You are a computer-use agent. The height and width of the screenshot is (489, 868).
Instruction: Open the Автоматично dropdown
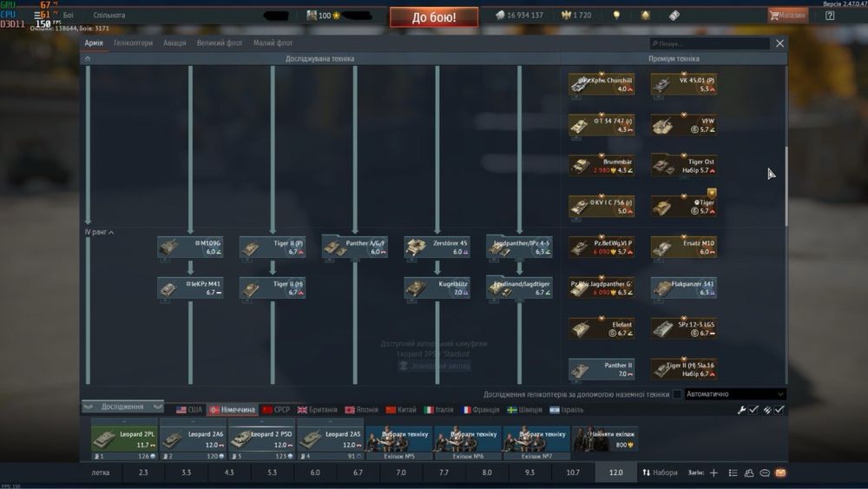click(735, 394)
